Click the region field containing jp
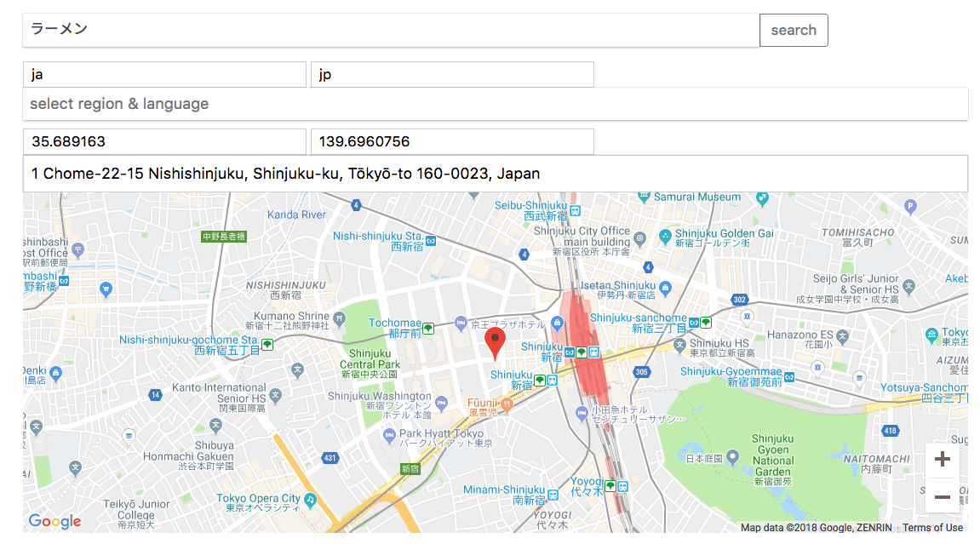Viewport: 980px width, 544px height. [452, 75]
